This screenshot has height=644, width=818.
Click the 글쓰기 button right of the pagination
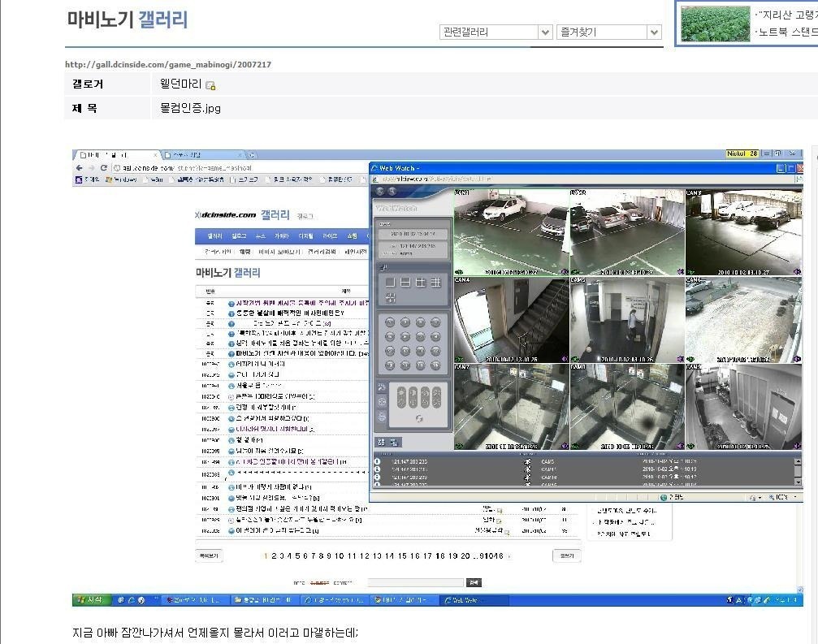point(566,555)
